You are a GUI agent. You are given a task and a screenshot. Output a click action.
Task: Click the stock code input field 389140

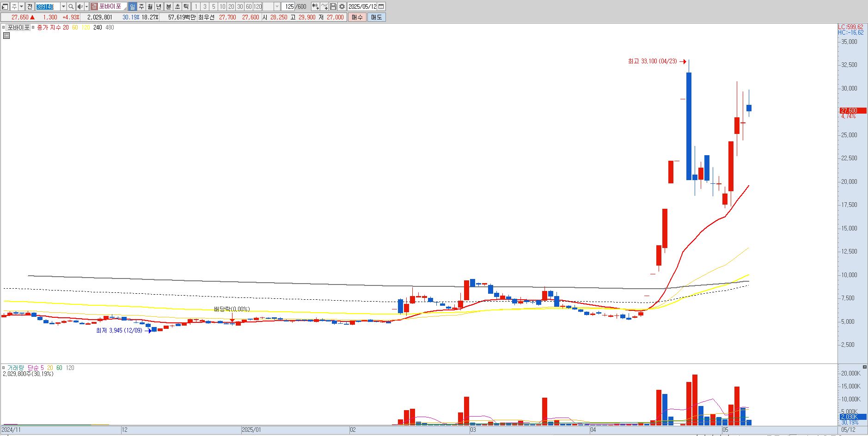(x=48, y=6)
